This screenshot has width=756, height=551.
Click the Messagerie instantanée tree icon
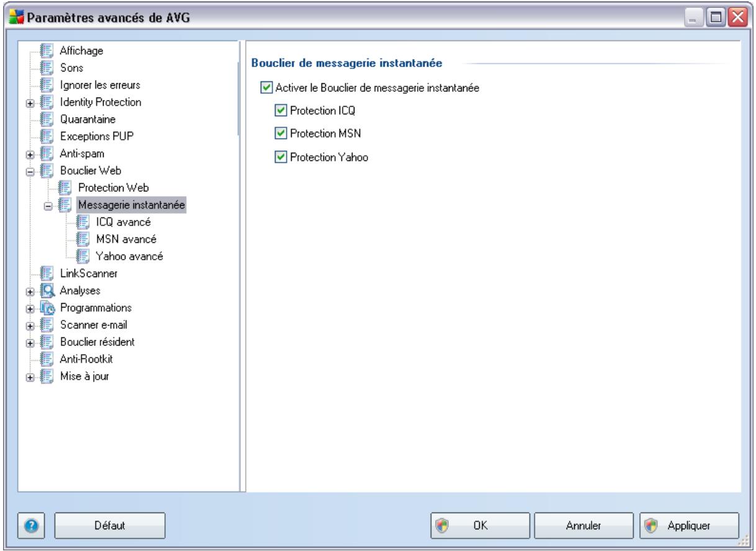click(66, 204)
